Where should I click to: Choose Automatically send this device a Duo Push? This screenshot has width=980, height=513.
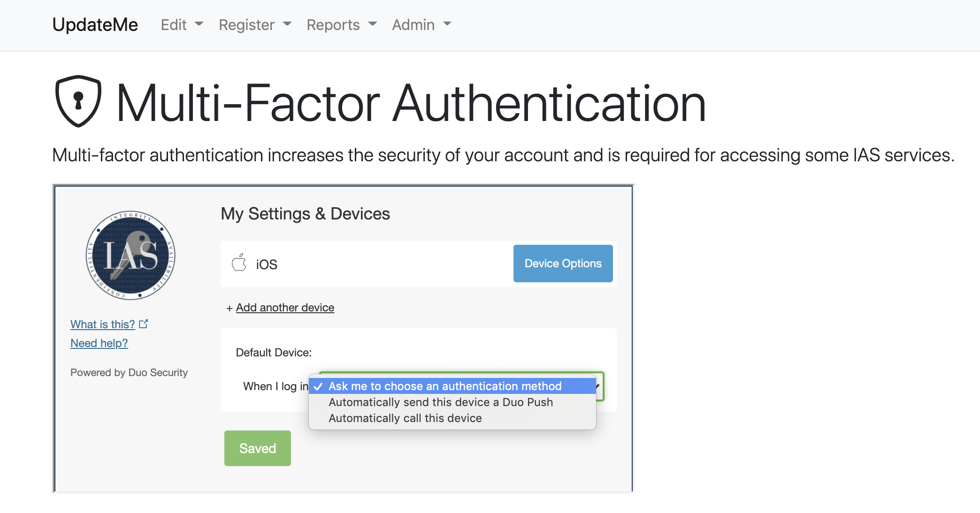440,402
